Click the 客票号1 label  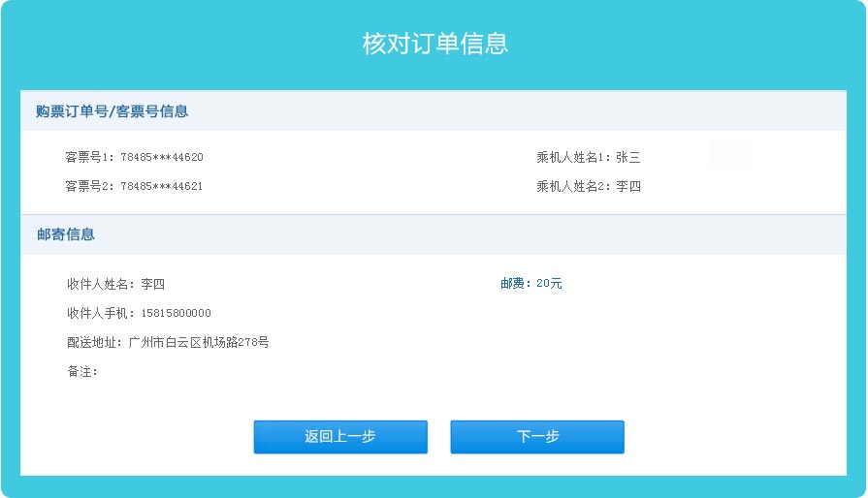click(89, 157)
